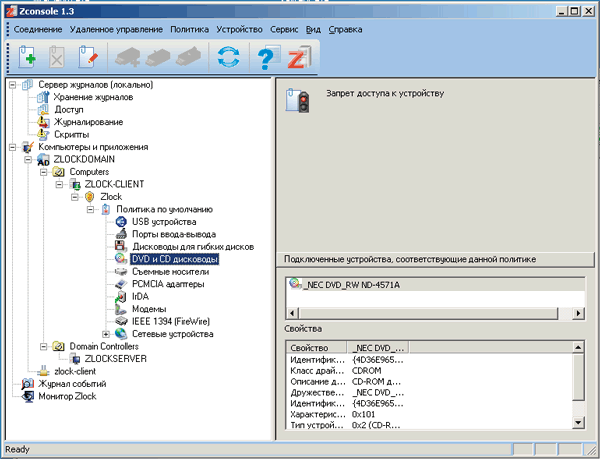This screenshot has width=600, height=459.
Task: Collapse the Сервер журналов (локально) node
Action: [x=13, y=84]
